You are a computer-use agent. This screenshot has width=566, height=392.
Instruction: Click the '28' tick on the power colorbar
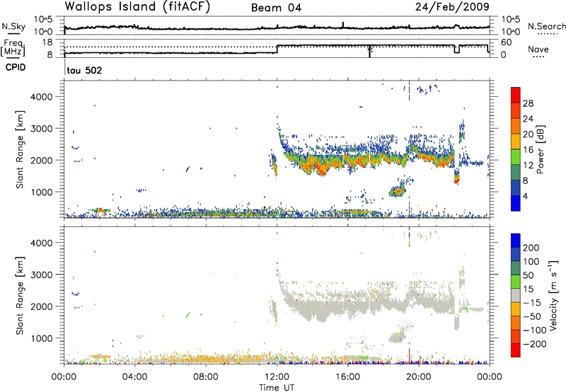point(528,103)
